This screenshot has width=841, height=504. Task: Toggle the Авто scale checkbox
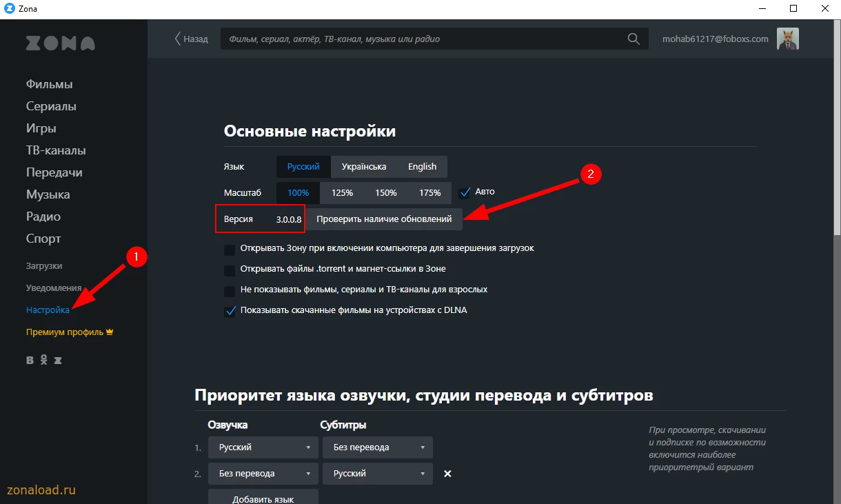pyautogui.click(x=465, y=192)
